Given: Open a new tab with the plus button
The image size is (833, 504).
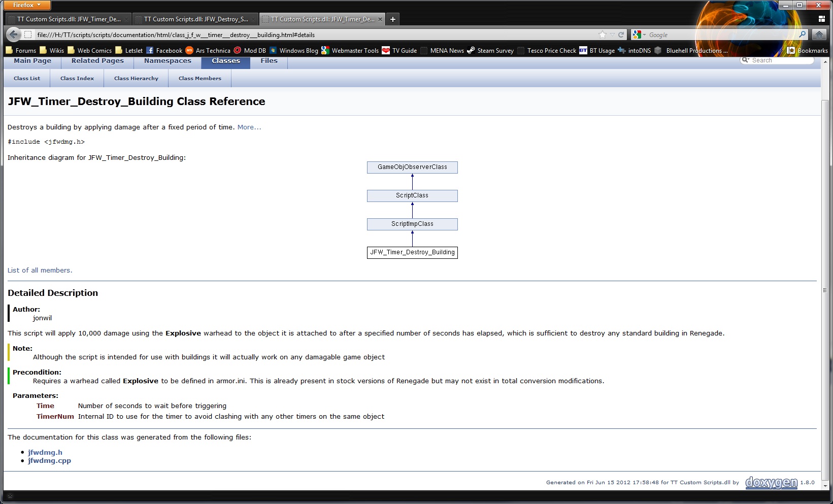Looking at the screenshot, I should tap(392, 19).
